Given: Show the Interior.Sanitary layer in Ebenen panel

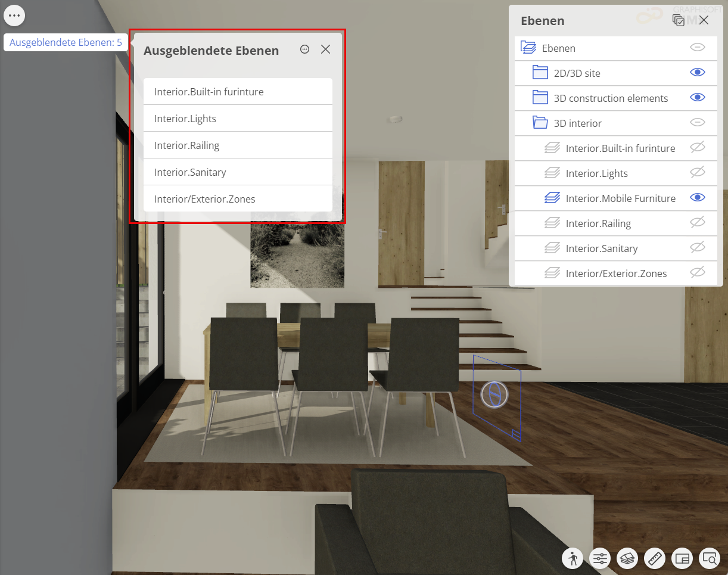Looking at the screenshot, I should pos(698,248).
